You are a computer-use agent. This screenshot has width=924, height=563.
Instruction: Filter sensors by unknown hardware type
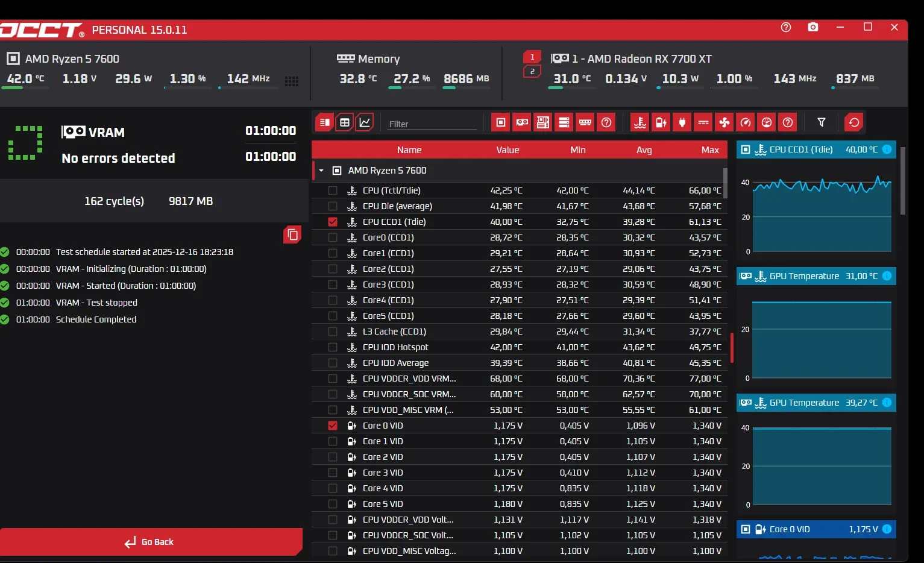606,122
